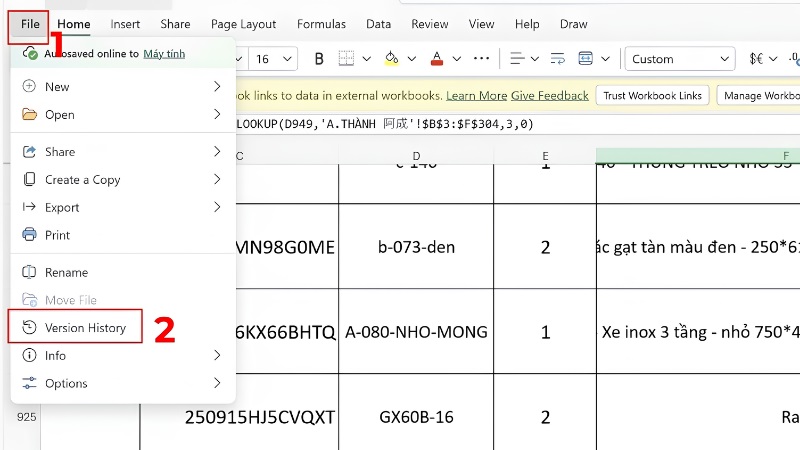Click the Borders icon in toolbar
This screenshot has height=450, width=800.
coord(346,59)
